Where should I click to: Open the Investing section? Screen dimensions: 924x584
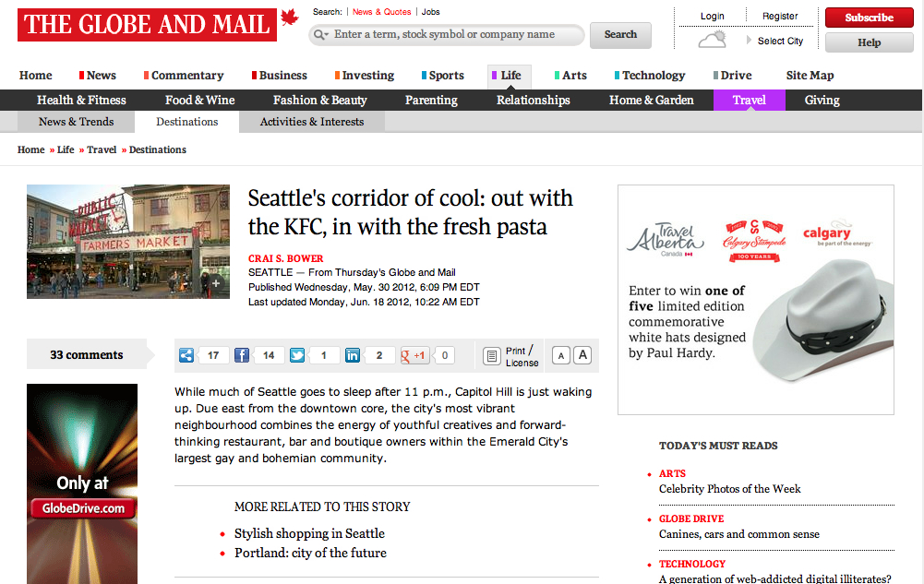(367, 76)
